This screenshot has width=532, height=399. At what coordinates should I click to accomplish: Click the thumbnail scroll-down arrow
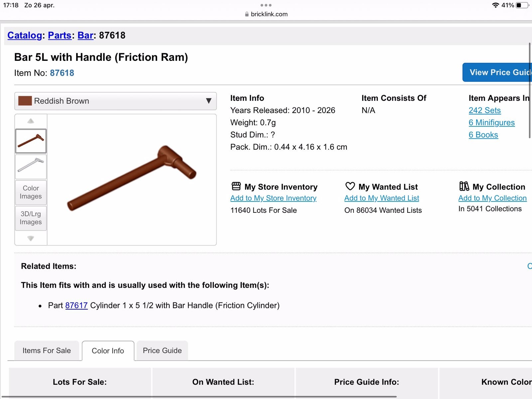[x=31, y=238]
